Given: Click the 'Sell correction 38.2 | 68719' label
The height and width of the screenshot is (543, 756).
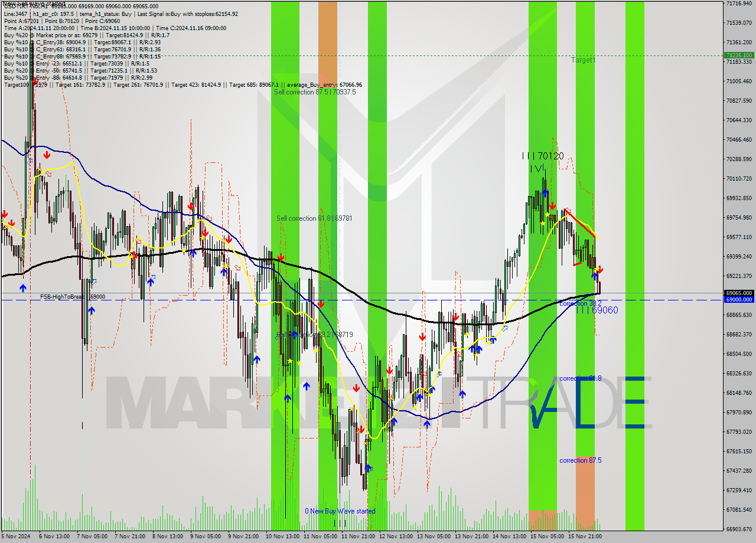Looking at the screenshot, I should click(x=314, y=335).
